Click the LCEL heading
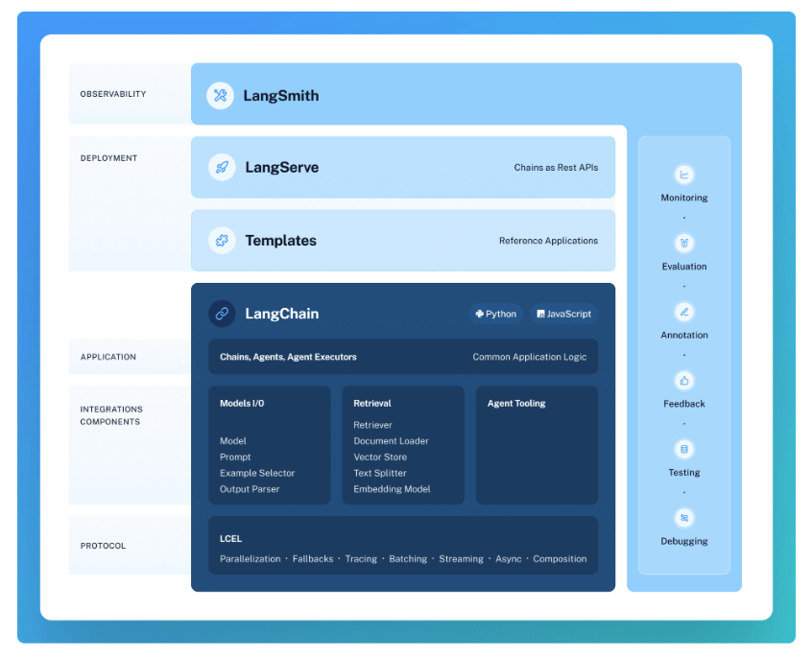 pyautogui.click(x=230, y=538)
